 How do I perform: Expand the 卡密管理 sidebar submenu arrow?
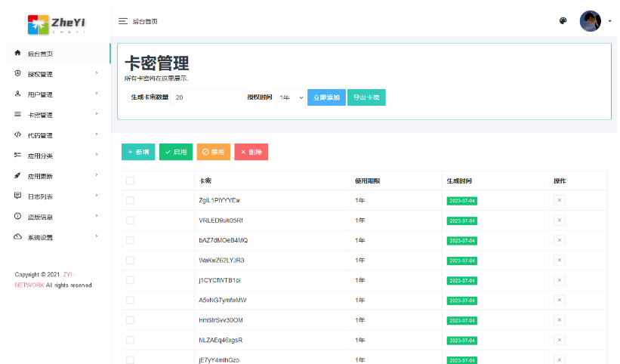97,114
